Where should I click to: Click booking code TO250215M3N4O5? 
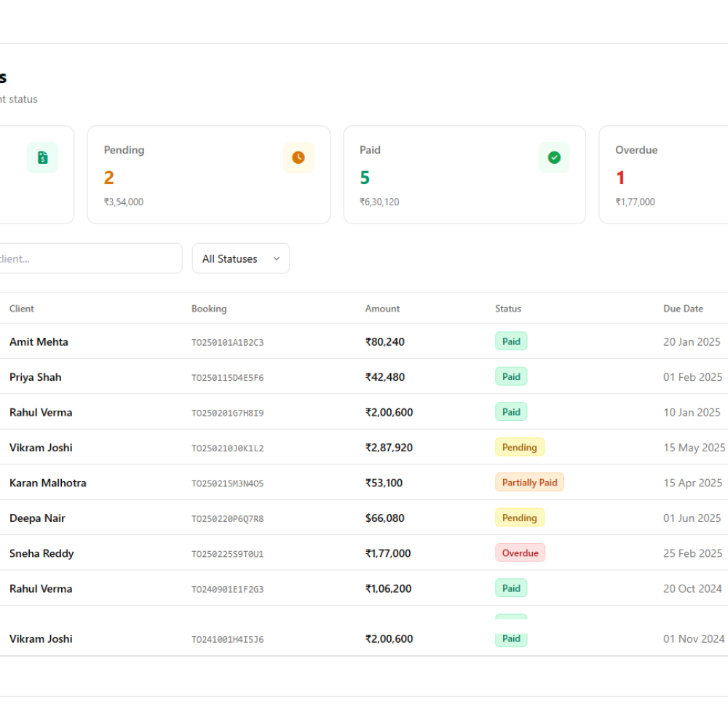point(227,484)
